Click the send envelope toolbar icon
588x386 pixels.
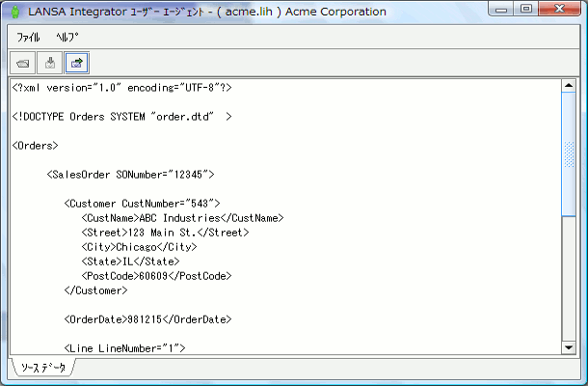(77, 63)
